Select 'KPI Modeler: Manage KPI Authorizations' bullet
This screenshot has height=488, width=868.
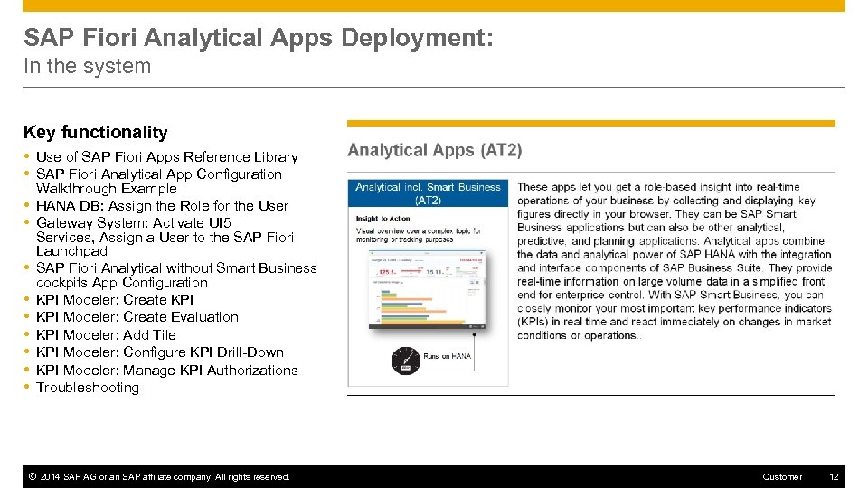(x=167, y=371)
